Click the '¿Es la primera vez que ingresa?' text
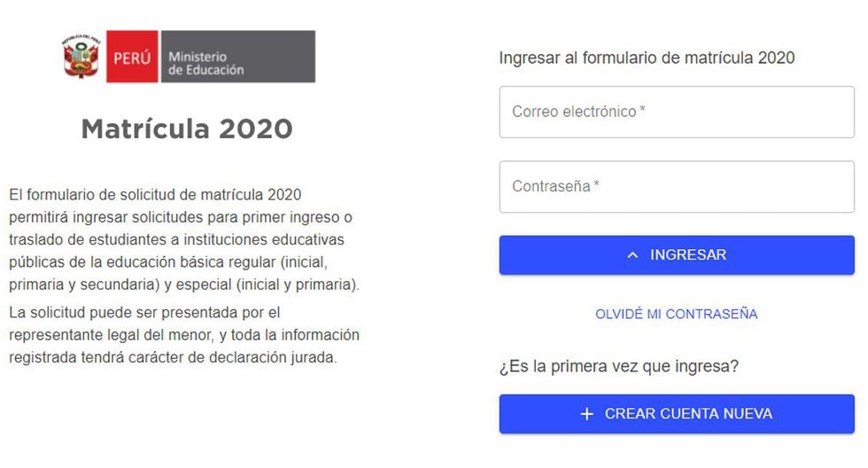868x468 pixels. pyautogui.click(x=619, y=366)
